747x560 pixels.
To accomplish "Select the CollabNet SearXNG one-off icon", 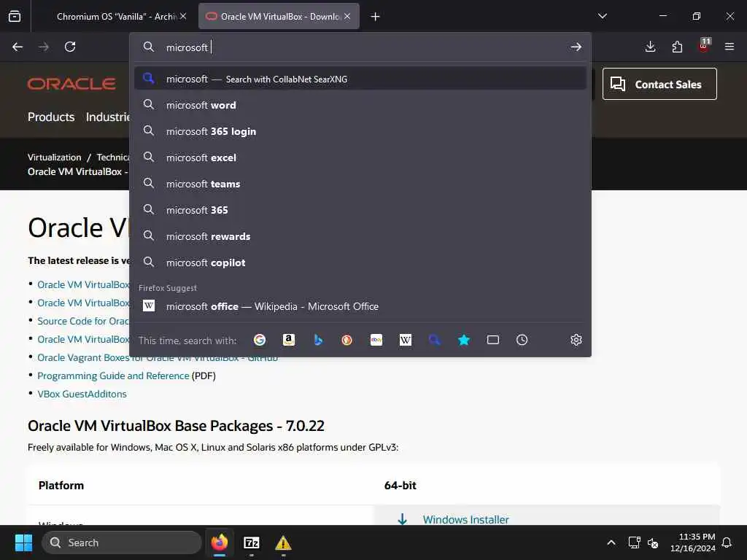I will point(435,340).
